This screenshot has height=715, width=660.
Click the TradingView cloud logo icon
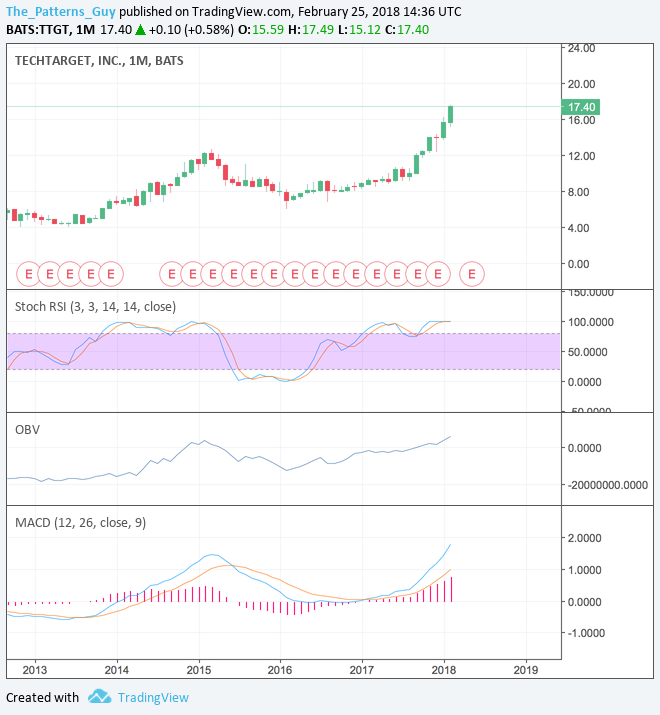coord(99,696)
